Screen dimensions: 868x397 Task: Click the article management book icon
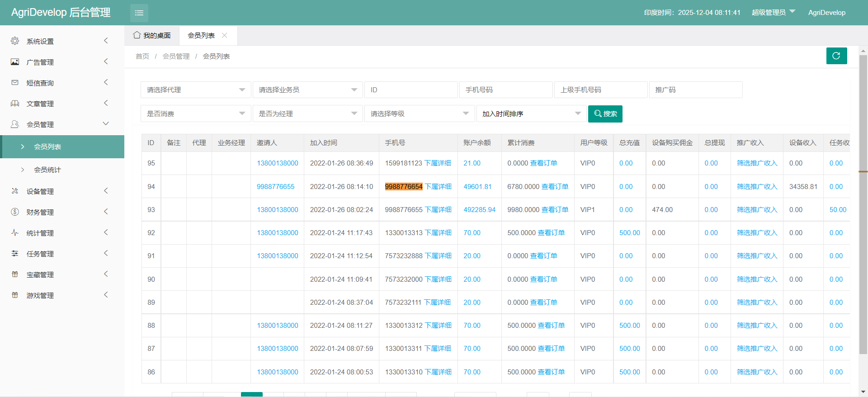(15, 104)
